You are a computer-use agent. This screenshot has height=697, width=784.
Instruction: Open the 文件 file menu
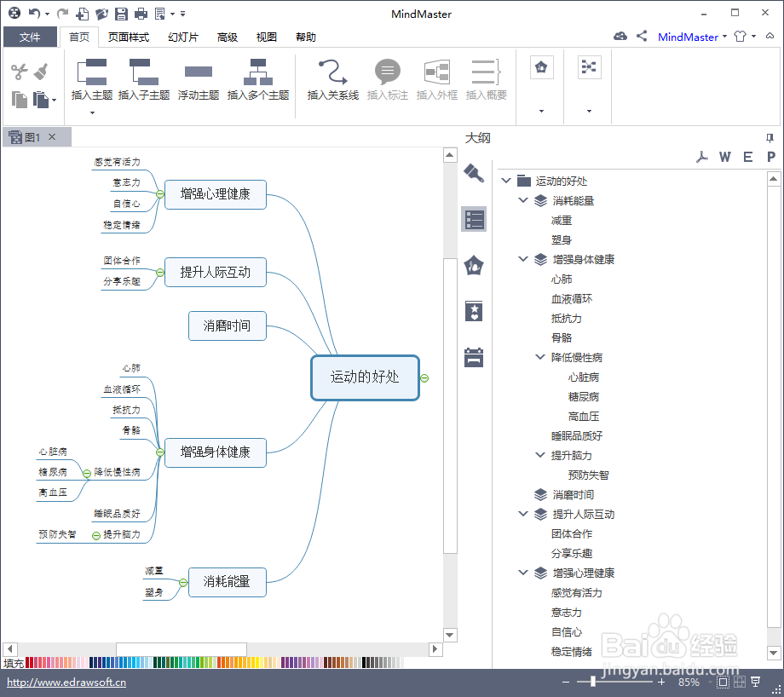(x=30, y=37)
